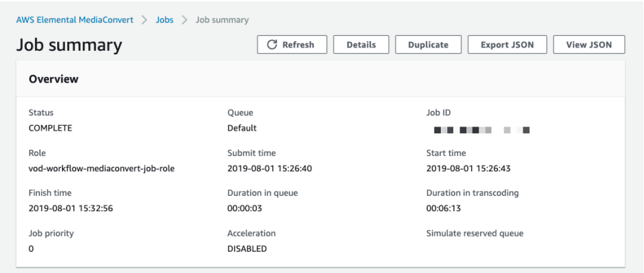Select the job priority value 0
644x273 pixels.
tap(31, 248)
